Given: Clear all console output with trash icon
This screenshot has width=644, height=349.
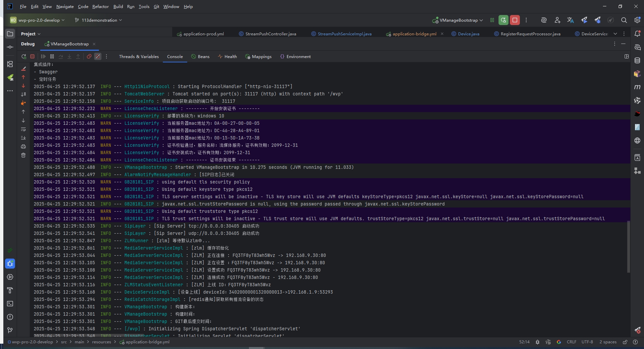Looking at the screenshot, I should [x=23, y=155].
